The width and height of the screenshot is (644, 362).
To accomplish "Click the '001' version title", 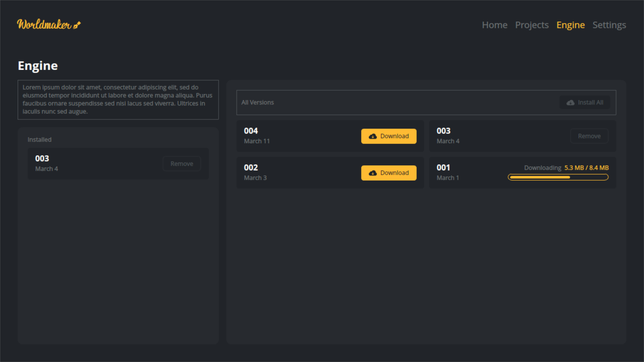I will tap(443, 168).
